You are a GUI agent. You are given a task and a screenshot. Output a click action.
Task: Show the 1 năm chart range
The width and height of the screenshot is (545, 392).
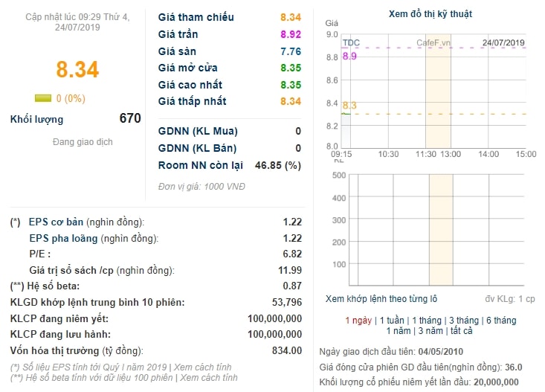click(399, 331)
